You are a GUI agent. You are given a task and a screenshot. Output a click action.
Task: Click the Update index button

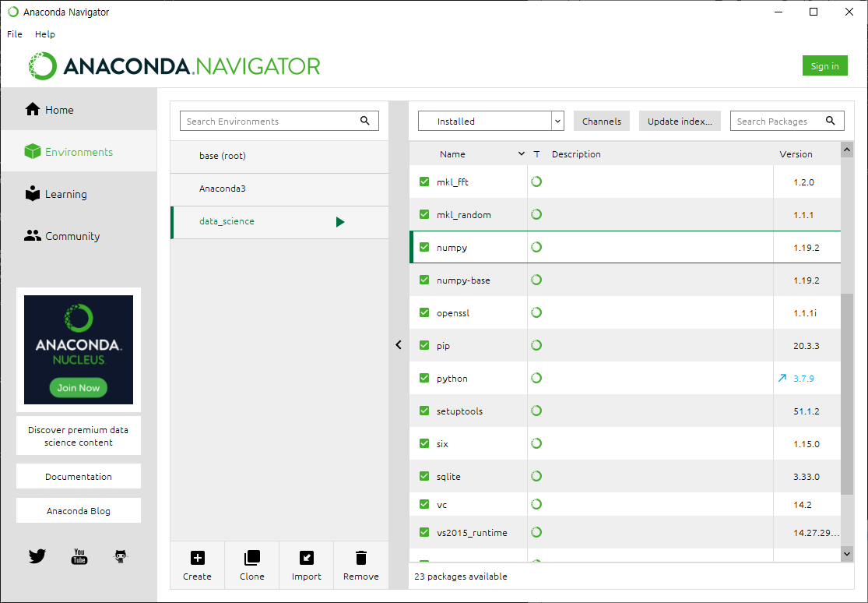point(680,121)
